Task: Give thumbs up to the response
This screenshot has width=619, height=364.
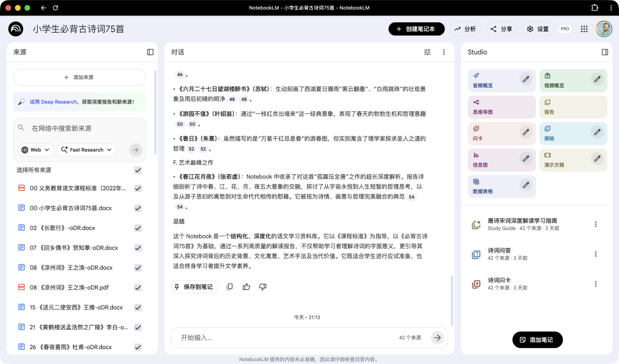Action: click(246, 287)
